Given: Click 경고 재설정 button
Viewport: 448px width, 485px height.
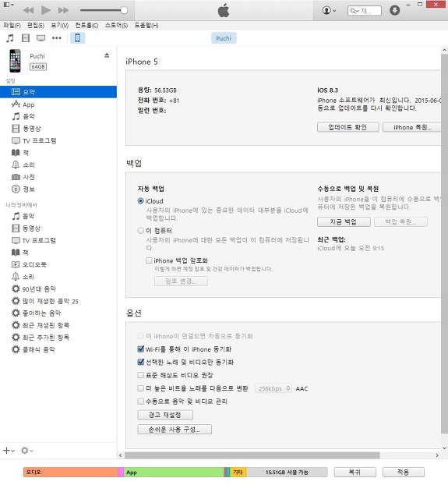Looking at the screenshot, I should click(x=165, y=415).
